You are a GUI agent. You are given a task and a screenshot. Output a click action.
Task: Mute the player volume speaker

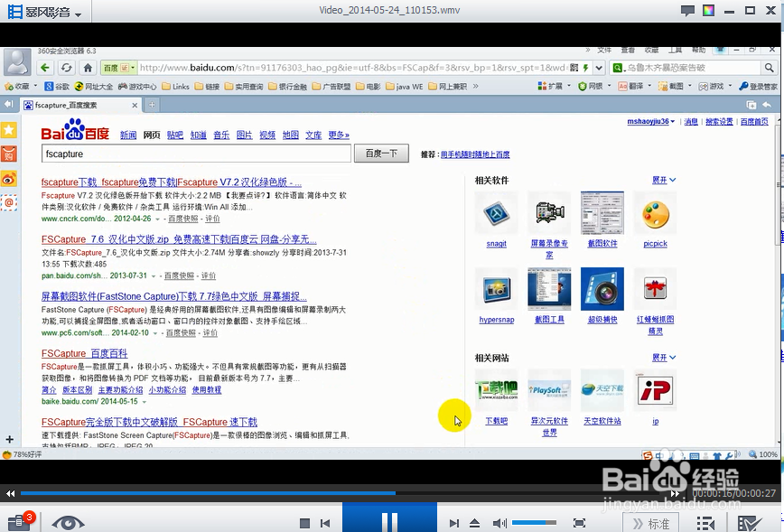pos(499,523)
